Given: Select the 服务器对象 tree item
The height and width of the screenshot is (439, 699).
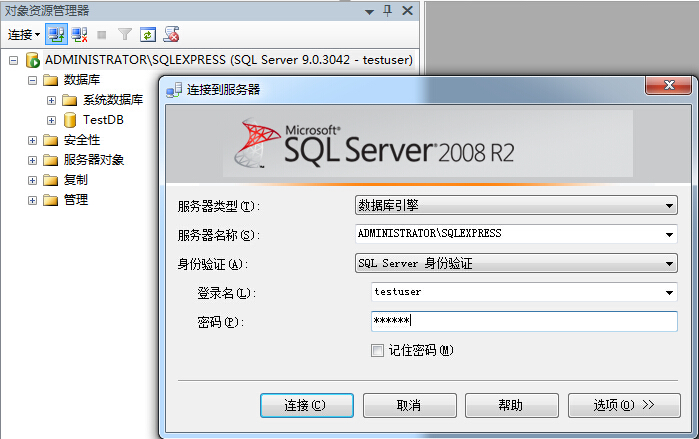Looking at the screenshot, I should point(94,160).
